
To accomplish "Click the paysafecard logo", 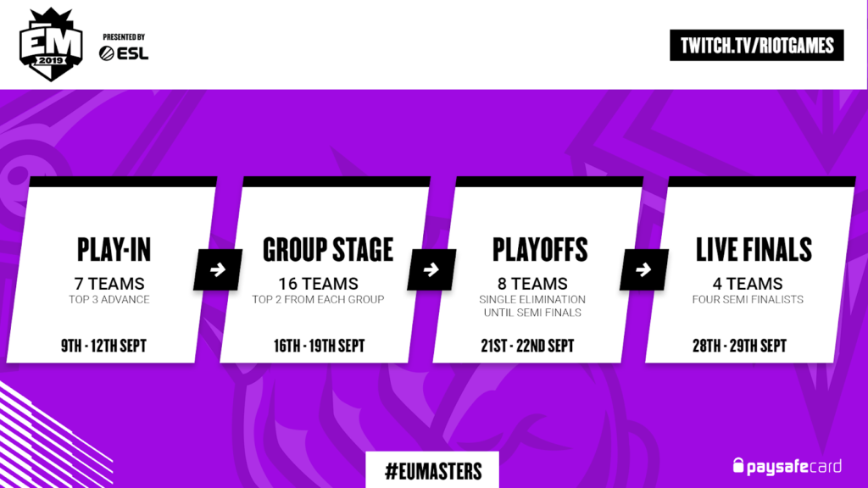I will (787, 467).
